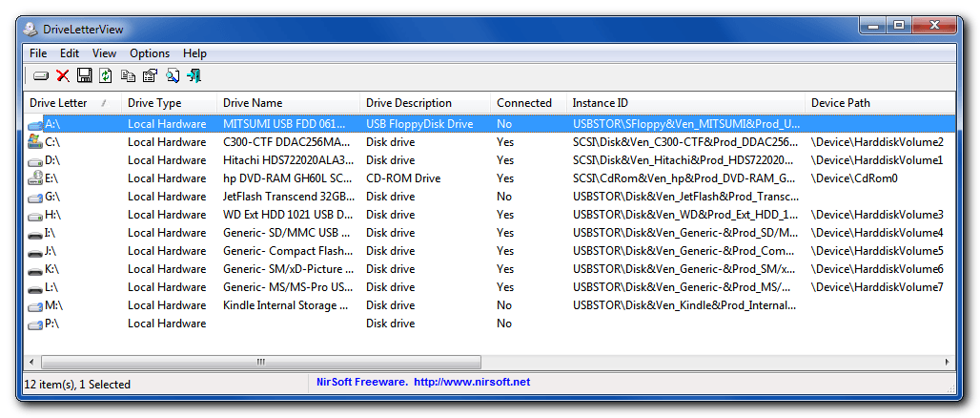
Task: Sort list by Drive Type column header
Action: 154,103
